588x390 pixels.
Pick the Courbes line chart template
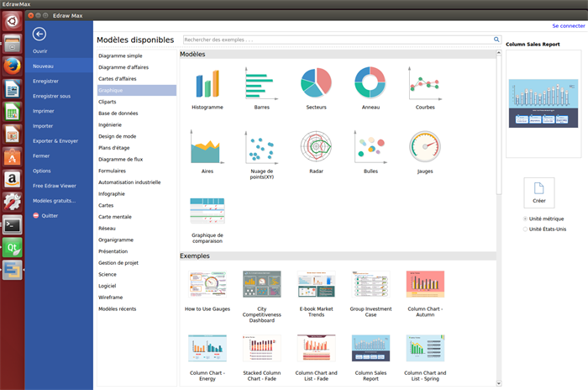tap(425, 88)
